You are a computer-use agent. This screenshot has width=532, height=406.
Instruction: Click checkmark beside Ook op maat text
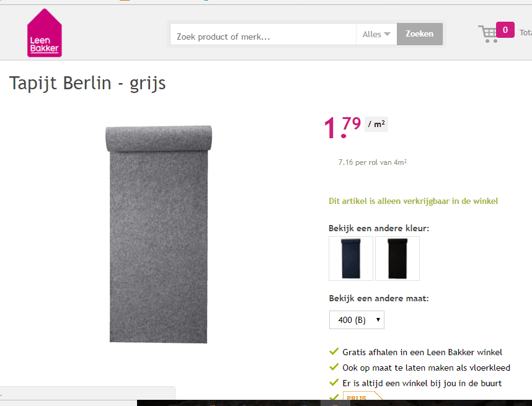tap(334, 367)
